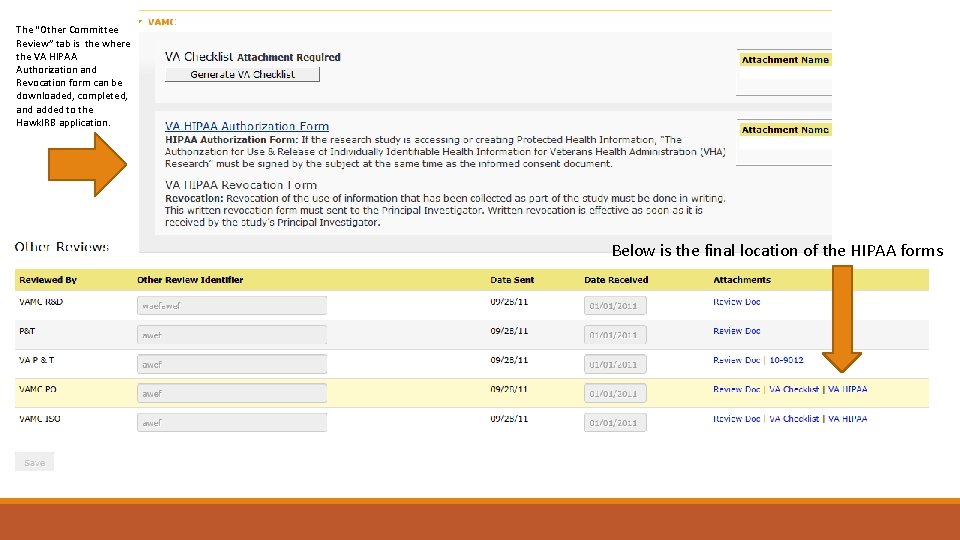Click the VAMC ISO row label

[40, 419]
